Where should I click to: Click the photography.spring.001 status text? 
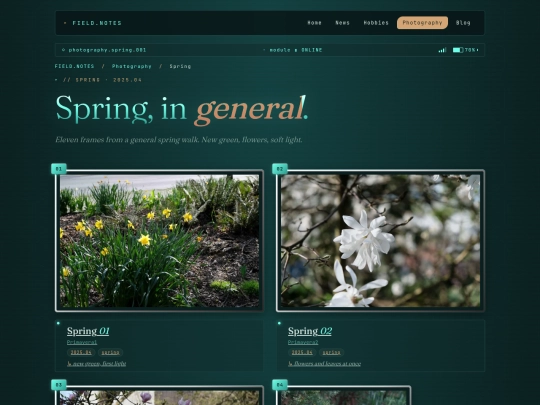pos(104,50)
